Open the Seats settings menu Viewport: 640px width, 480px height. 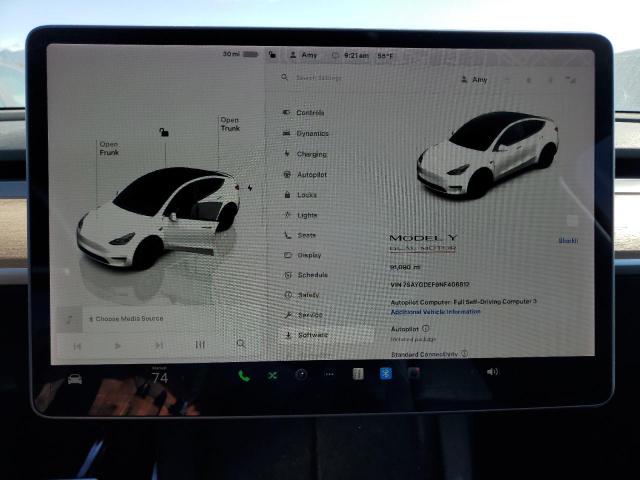point(300,235)
